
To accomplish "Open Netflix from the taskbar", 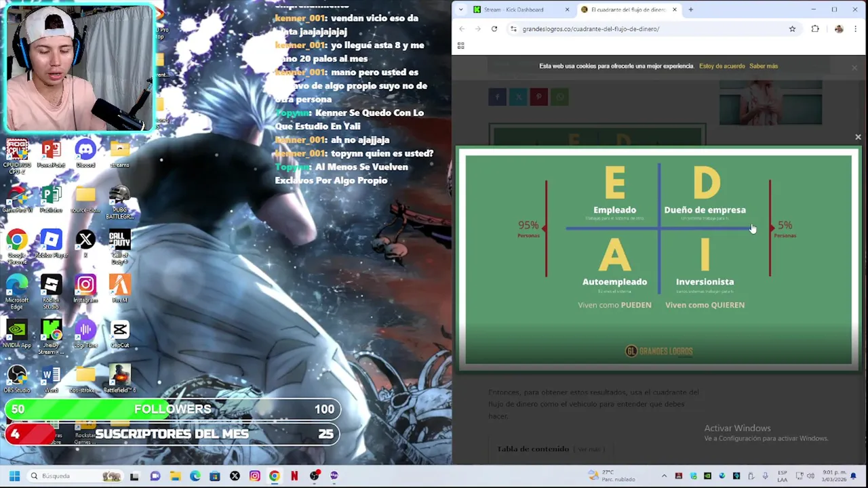I will [x=294, y=476].
